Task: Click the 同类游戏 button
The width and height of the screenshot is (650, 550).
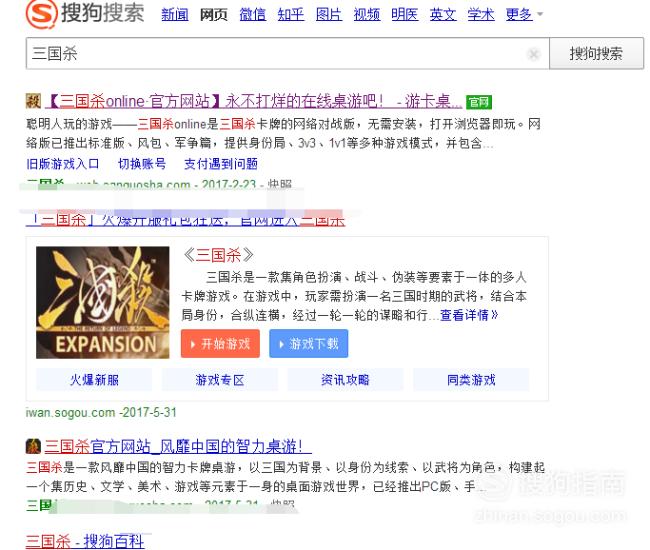Action: 471,380
